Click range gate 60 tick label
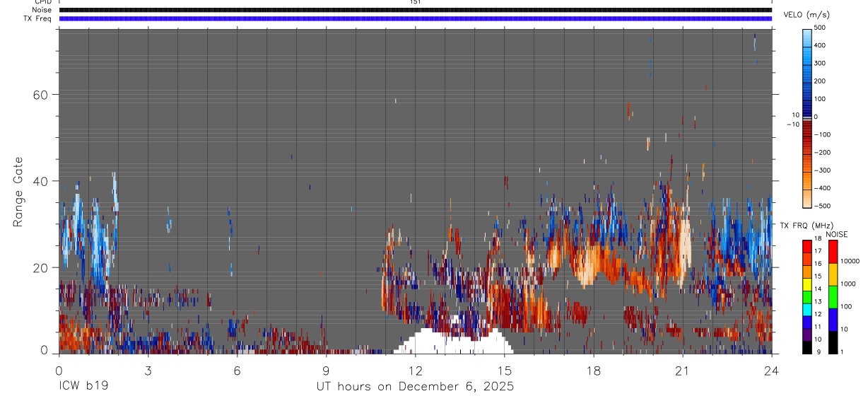The height and width of the screenshot is (401, 868). pos(40,95)
